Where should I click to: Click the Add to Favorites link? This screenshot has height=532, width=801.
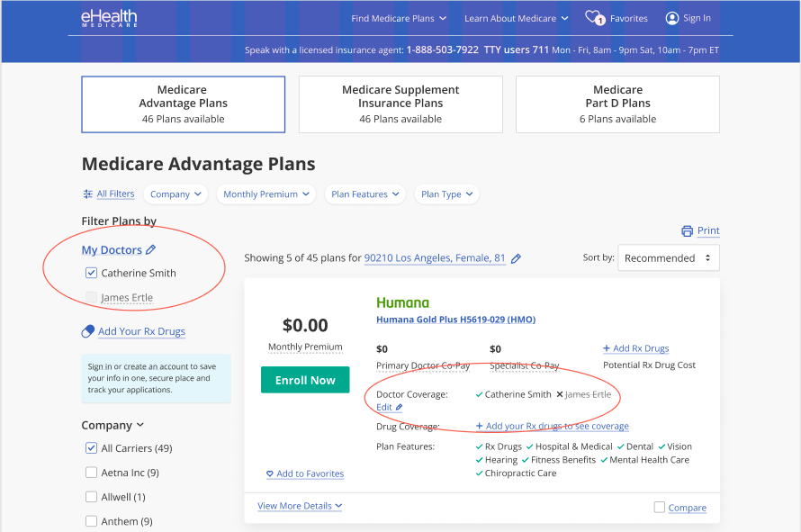(310, 473)
